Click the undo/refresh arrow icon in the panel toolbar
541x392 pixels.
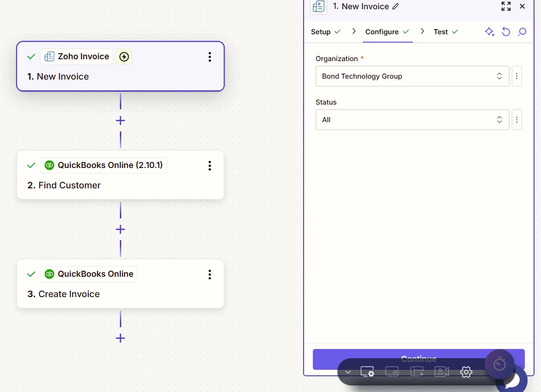(506, 32)
